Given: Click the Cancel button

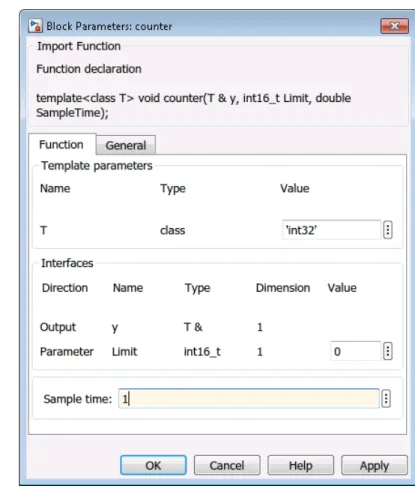Looking at the screenshot, I should (227, 465).
